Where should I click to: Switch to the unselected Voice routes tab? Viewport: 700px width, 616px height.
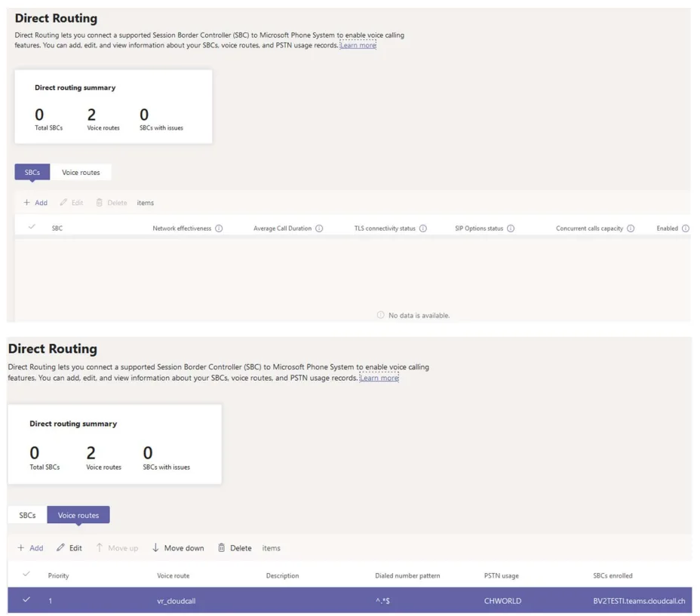coord(81,173)
